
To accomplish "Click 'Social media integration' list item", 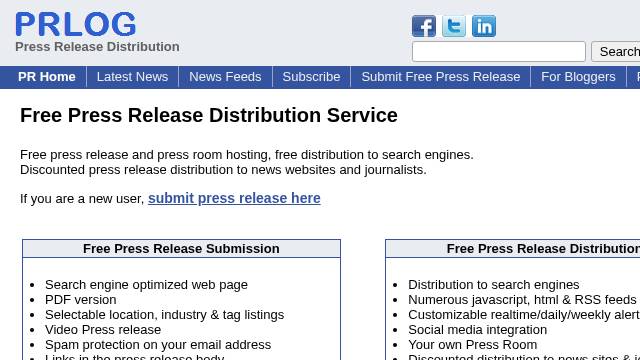I will [x=478, y=330].
